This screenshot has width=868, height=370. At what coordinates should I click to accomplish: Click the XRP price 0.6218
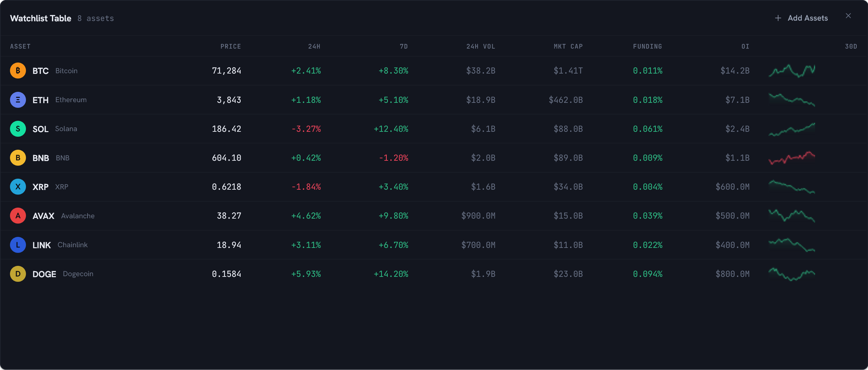226,187
